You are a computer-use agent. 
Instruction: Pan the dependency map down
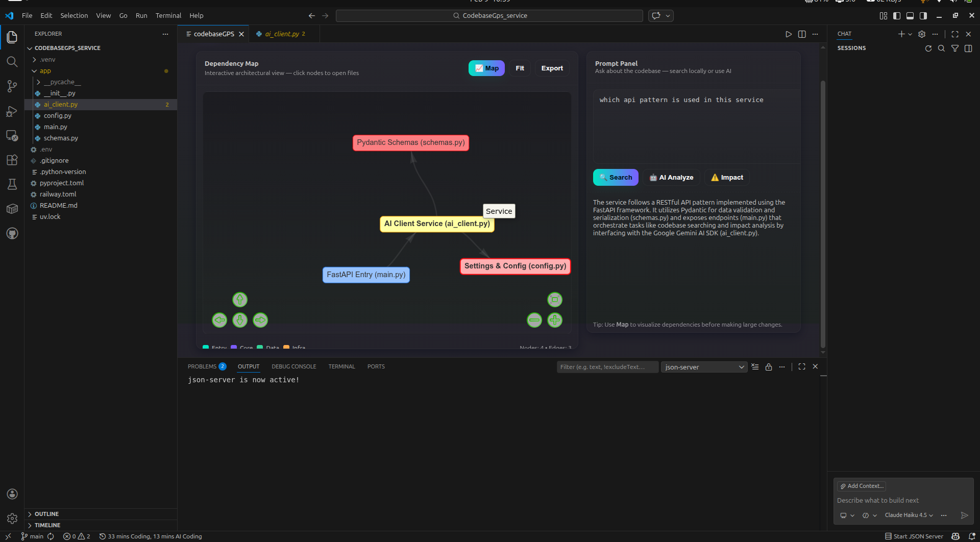pyautogui.click(x=240, y=320)
